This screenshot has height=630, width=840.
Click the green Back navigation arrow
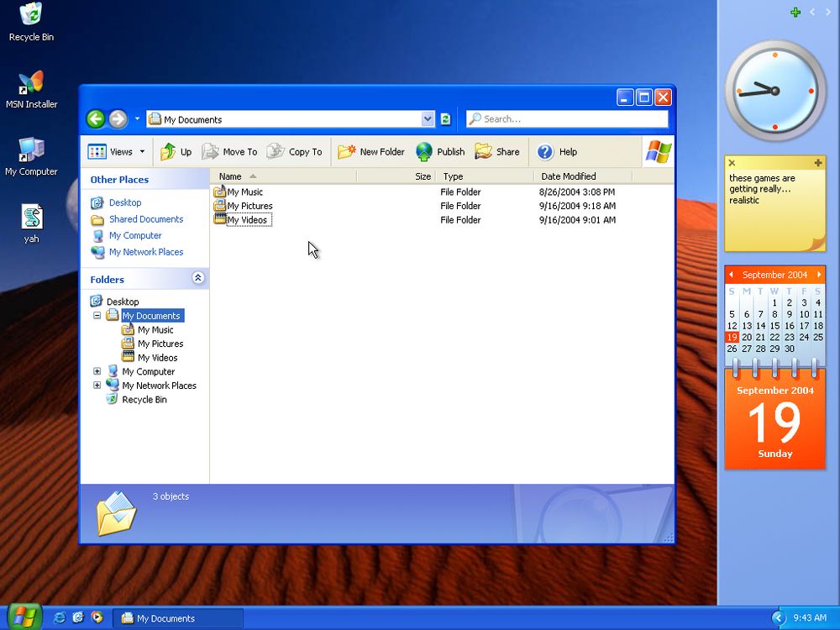(96, 119)
